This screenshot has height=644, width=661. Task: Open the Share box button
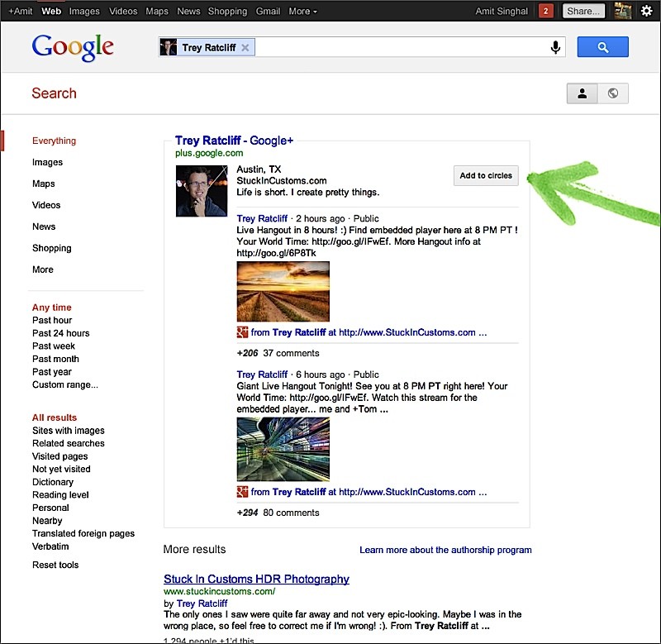coord(583,12)
